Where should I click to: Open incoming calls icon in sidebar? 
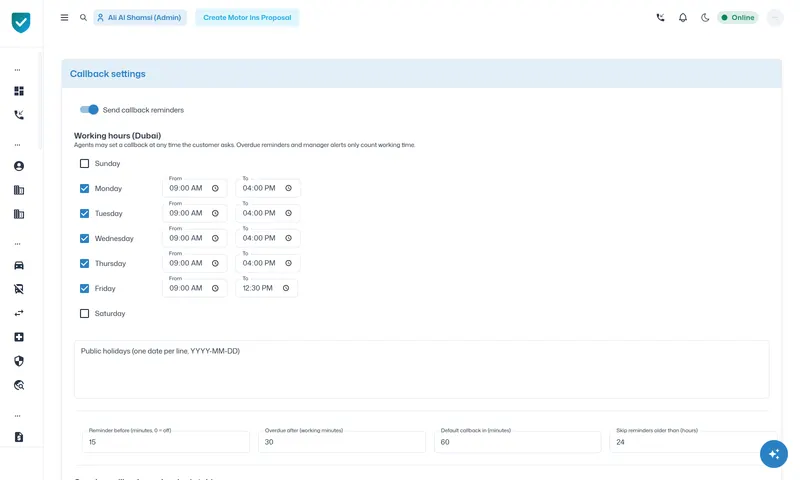pyautogui.click(x=19, y=115)
